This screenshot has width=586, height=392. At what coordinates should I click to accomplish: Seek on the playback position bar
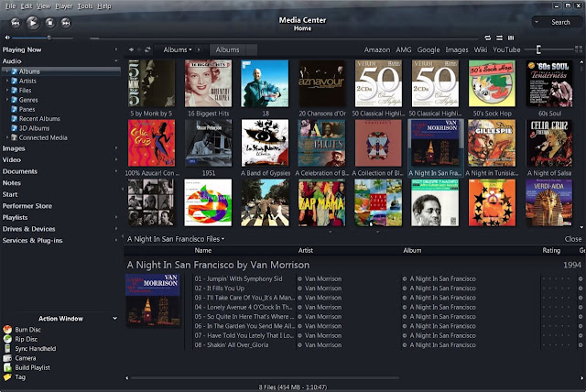[284, 38]
